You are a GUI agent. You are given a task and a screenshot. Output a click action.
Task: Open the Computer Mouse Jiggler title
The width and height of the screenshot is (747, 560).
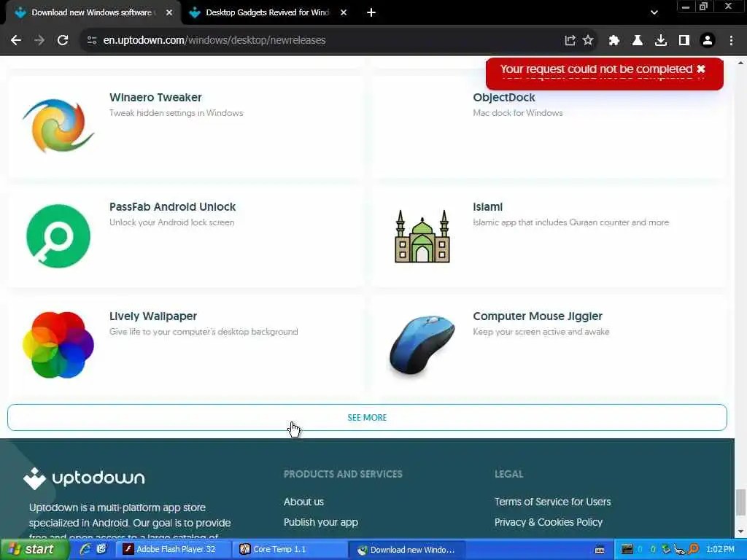point(538,316)
